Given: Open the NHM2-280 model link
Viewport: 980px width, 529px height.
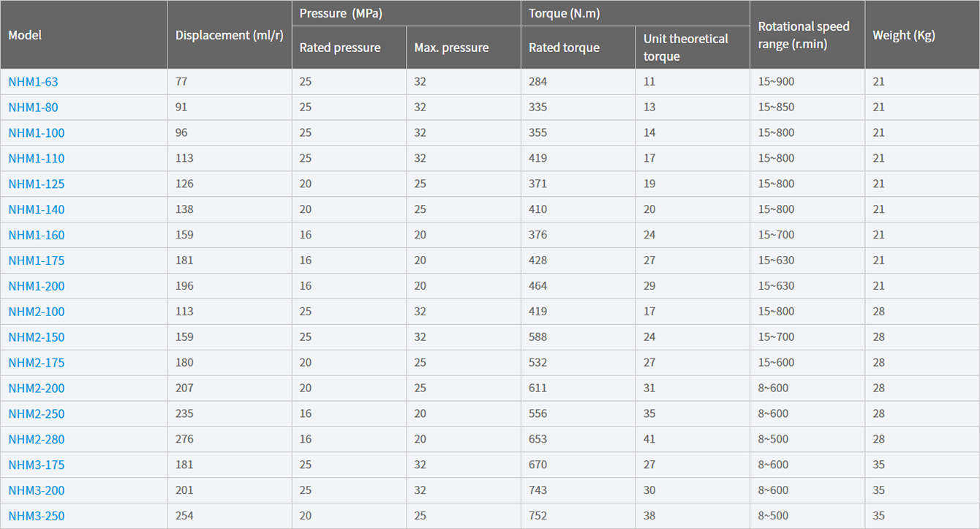Looking at the screenshot, I should click(x=37, y=440).
